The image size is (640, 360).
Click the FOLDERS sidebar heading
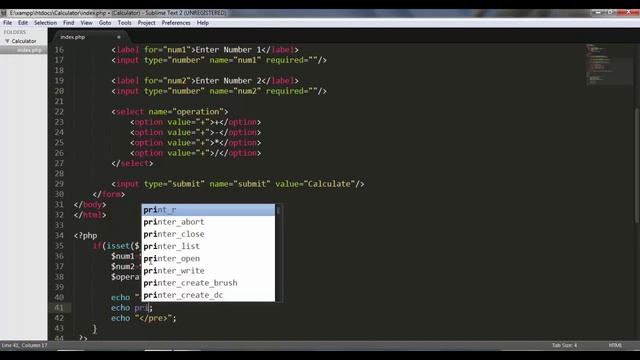tap(15, 32)
